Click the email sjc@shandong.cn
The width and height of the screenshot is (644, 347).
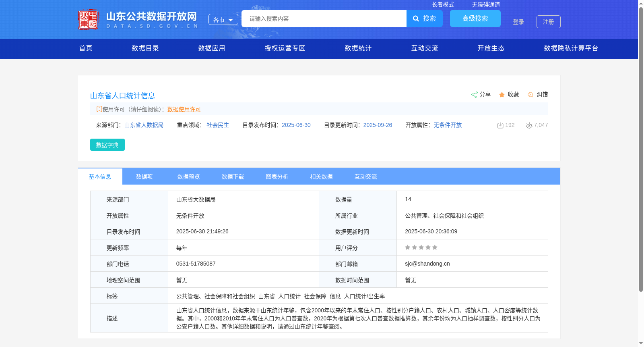pyautogui.click(x=427, y=264)
